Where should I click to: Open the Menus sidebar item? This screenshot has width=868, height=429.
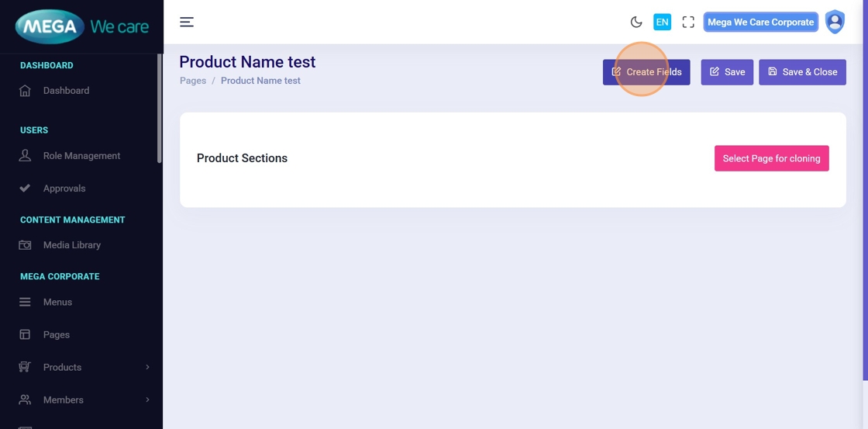[57, 303]
